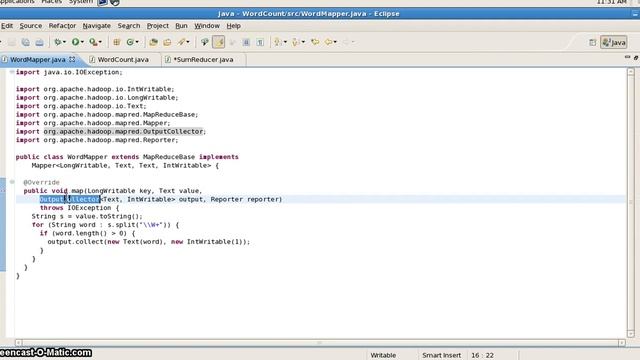Screen dimensions: 640x360
Task: Open the GNOME System menu
Action: (80, 2)
